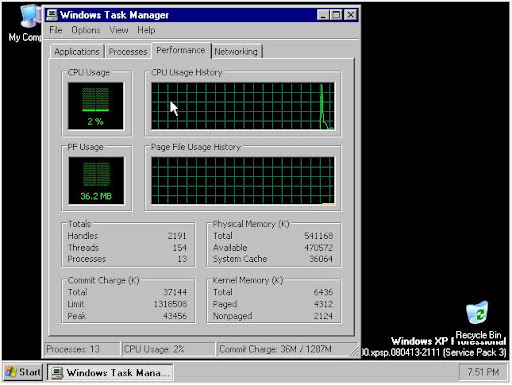Viewport: 512px width, 385px height.
Task: Minimize the Task Manager window
Action: coord(323,15)
